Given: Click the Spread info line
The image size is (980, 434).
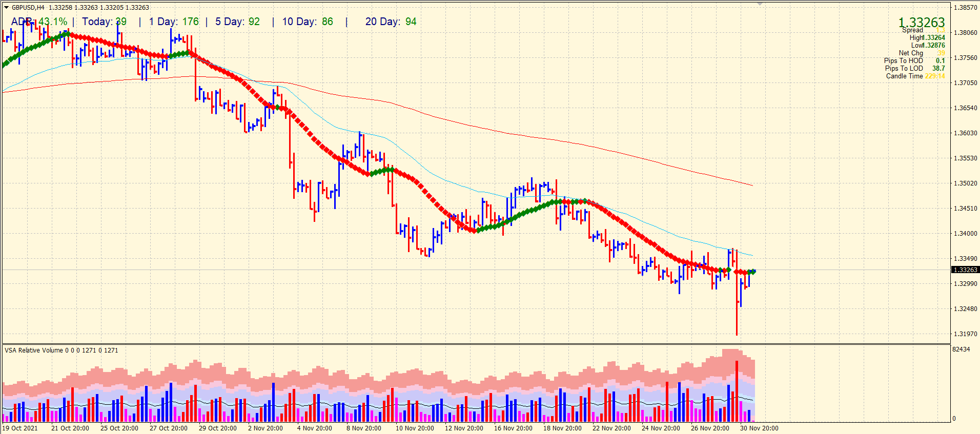Looking at the screenshot, I should 924,30.
